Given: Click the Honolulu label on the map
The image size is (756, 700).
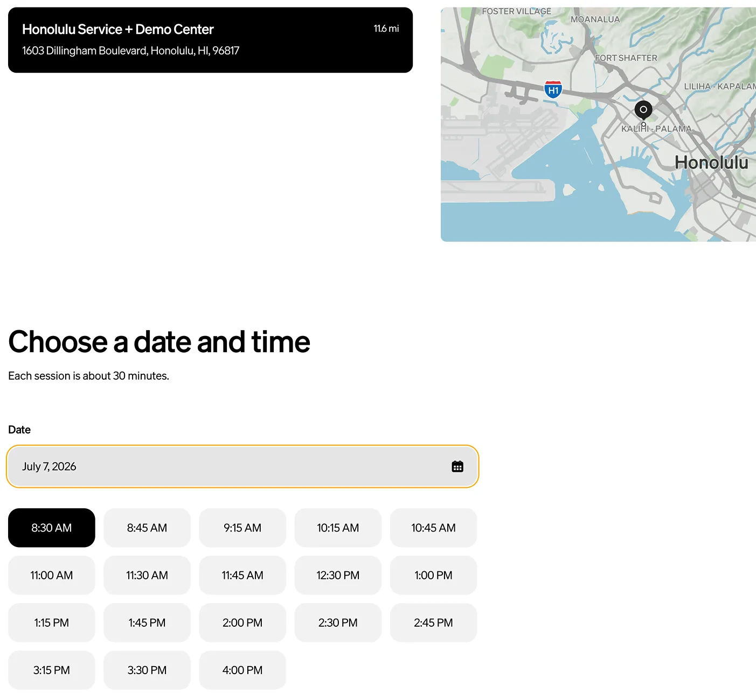Looking at the screenshot, I should (x=711, y=163).
